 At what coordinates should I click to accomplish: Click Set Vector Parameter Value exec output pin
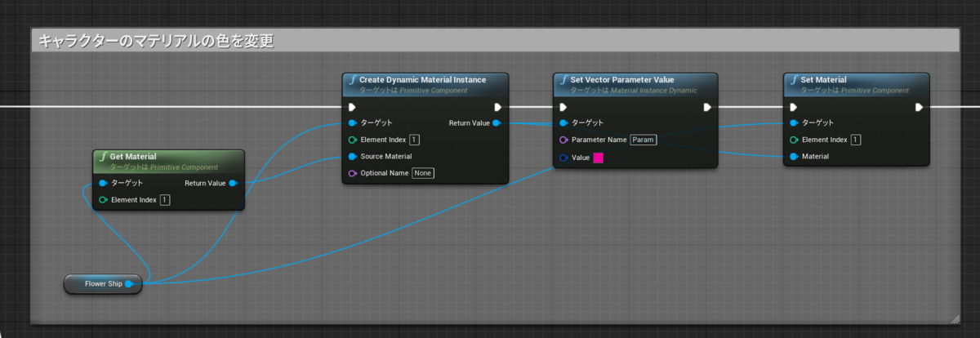[x=708, y=107]
